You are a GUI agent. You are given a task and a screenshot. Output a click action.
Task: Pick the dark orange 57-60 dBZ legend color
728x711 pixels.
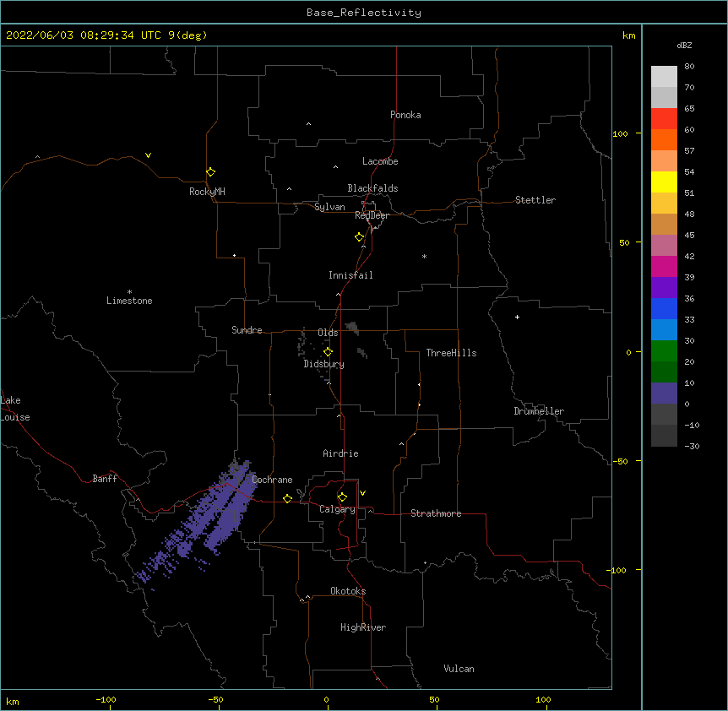[x=664, y=139]
